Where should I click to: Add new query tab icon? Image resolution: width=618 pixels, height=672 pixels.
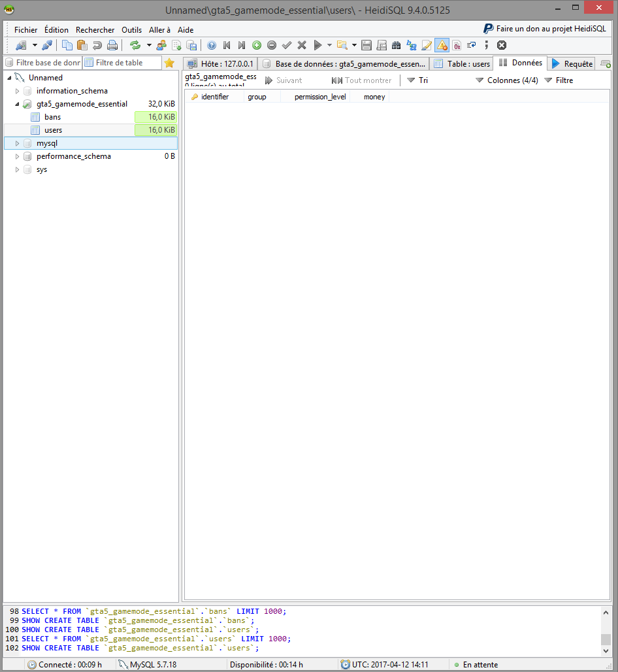(x=606, y=64)
